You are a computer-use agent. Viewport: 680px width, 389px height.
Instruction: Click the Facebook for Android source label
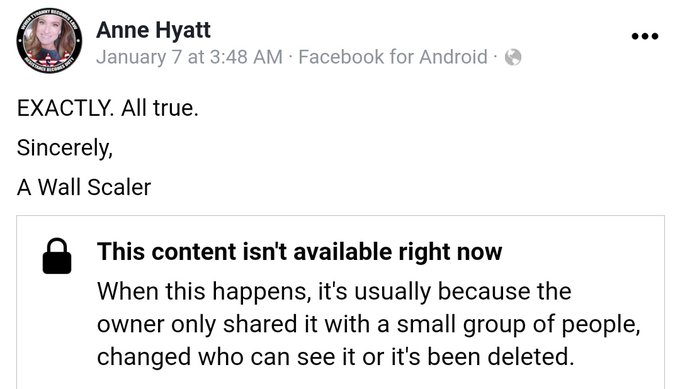pos(393,57)
